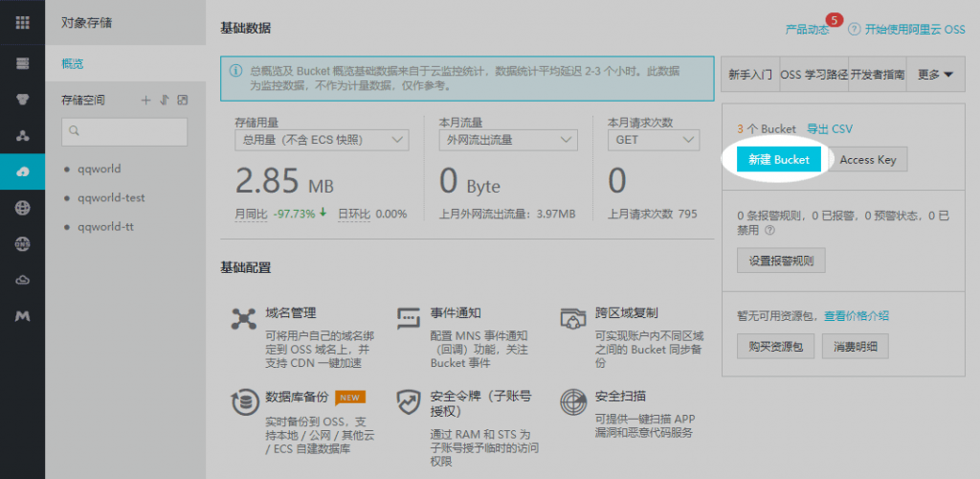Click the globe icon in left sidebar
980x479 pixels.
click(x=22, y=207)
